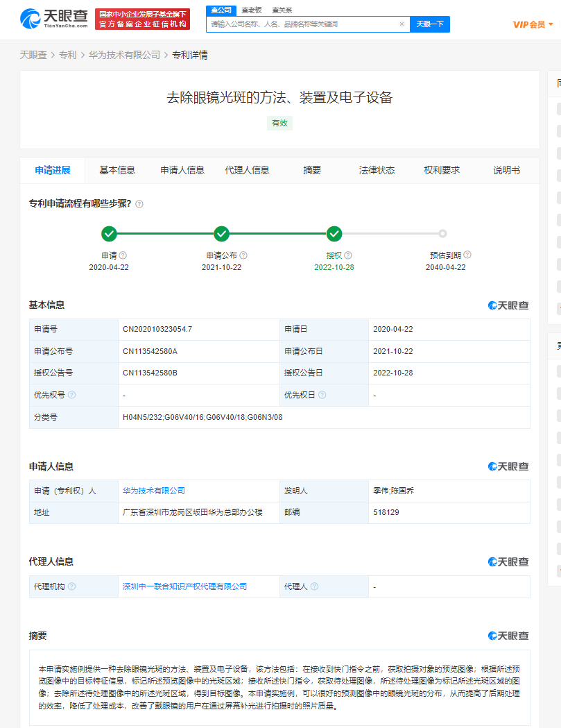Open agency link 深圳中一联合知识产权代理有限公司
The image size is (561, 728).
[184, 586]
